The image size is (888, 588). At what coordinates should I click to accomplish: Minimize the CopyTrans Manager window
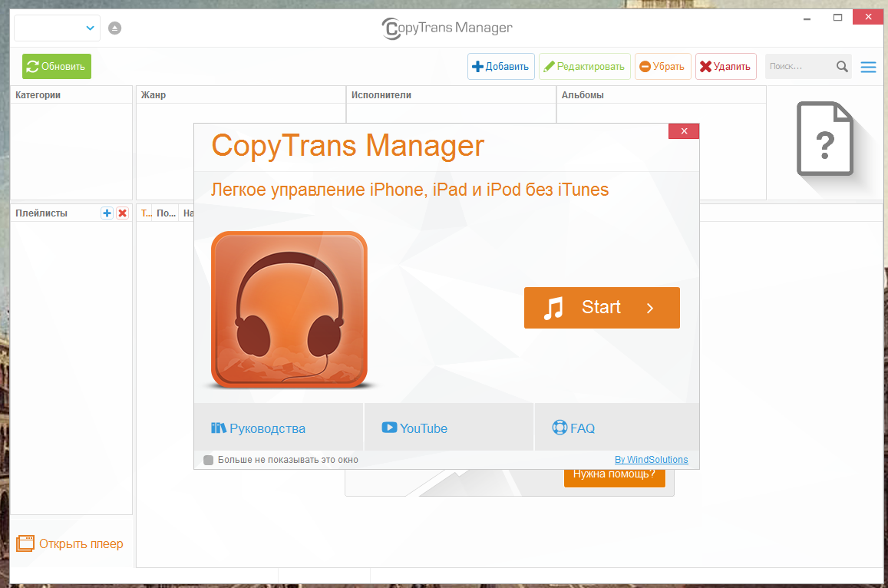coord(807,18)
